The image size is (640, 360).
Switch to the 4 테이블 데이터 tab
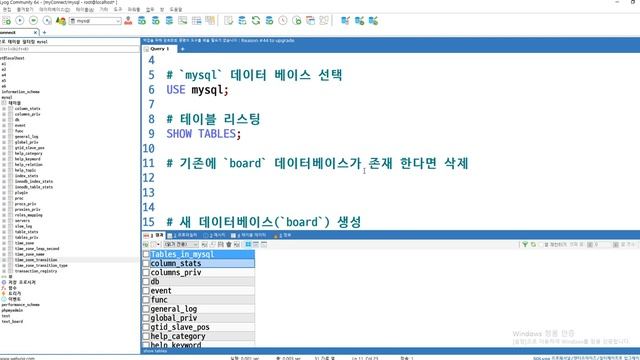[248, 235]
